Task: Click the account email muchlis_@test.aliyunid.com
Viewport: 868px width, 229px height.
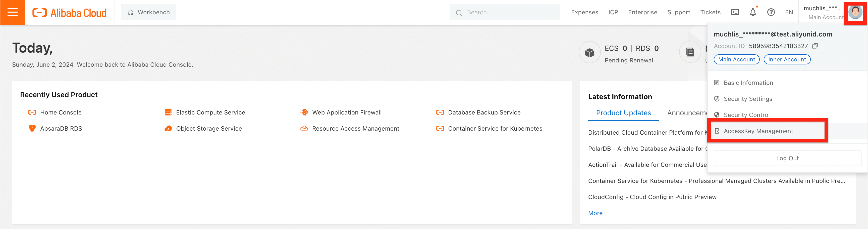Action: 773,34
